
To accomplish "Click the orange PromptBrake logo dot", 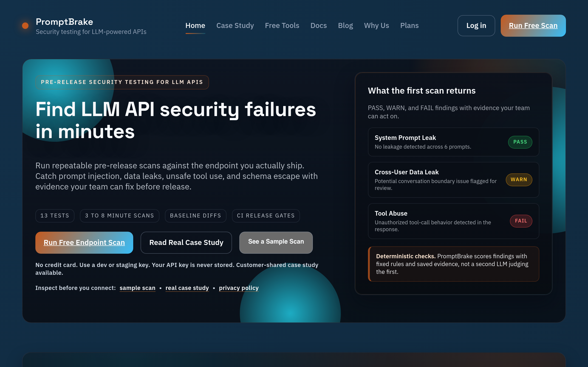I will click(x=25, y=26).
